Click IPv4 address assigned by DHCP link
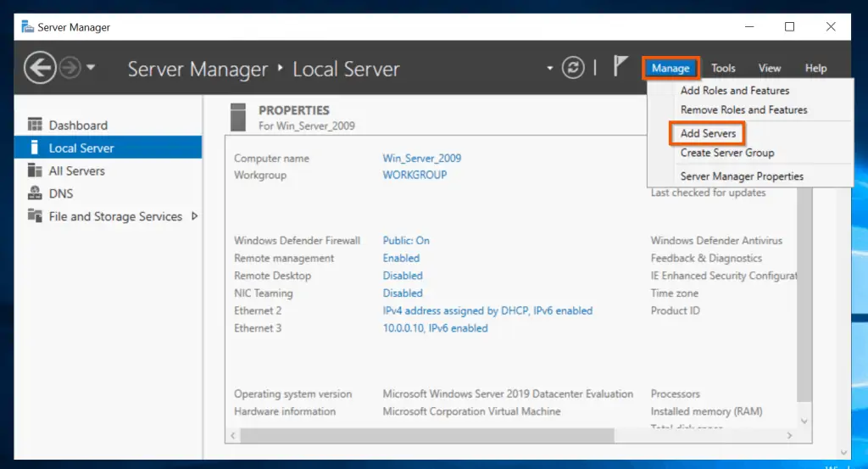The image size is (868, 469). click(487, 310)
